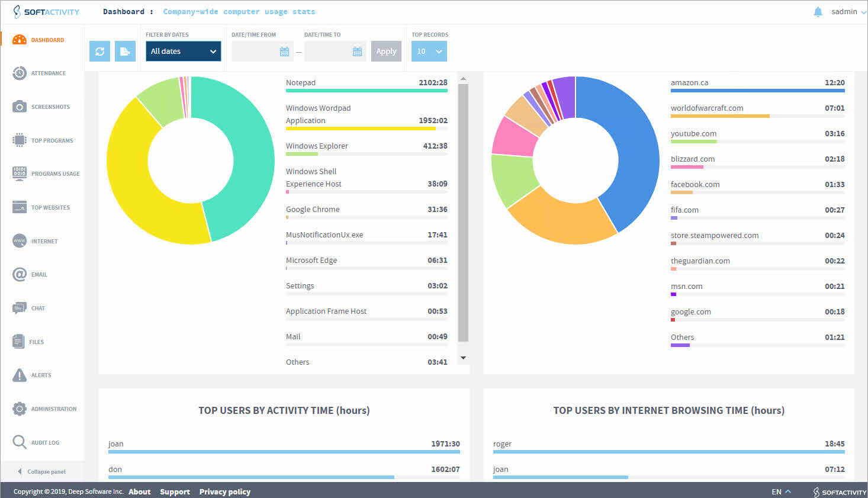Screen dimensions: 868x498
Task: Click the programs list scrollbar thumb
Action: pyautogui.click(x=463, y=213)
